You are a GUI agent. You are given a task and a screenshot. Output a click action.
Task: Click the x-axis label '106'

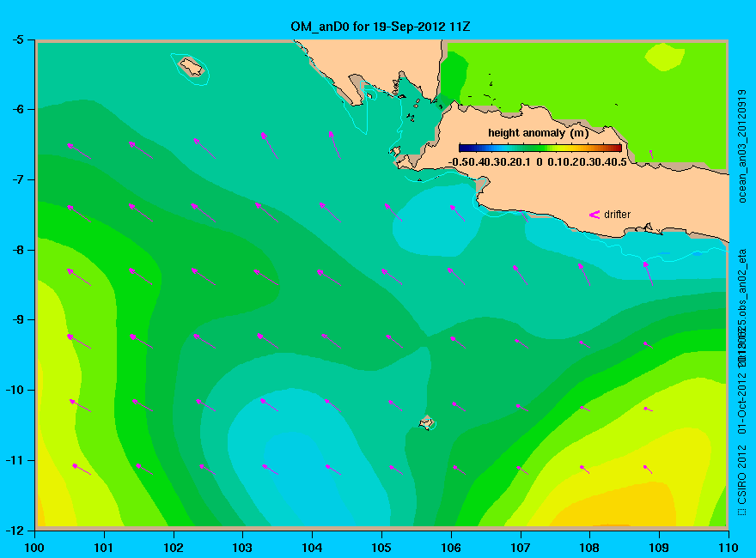coord(451,548)
